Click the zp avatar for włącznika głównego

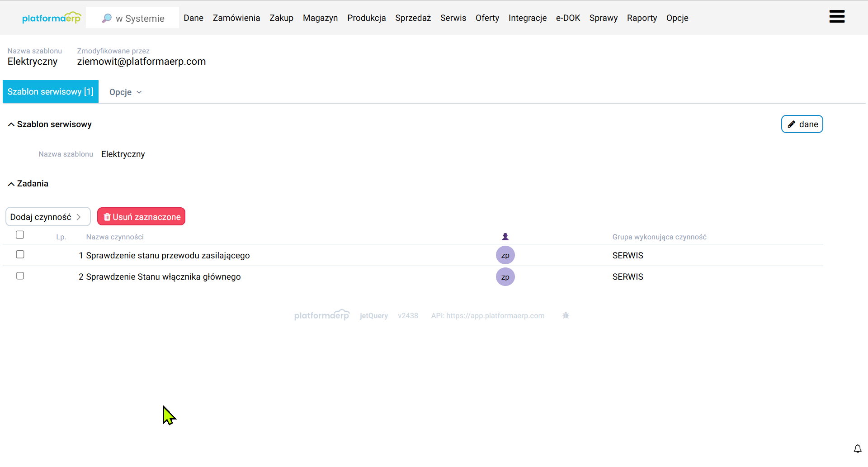point(505,276)
